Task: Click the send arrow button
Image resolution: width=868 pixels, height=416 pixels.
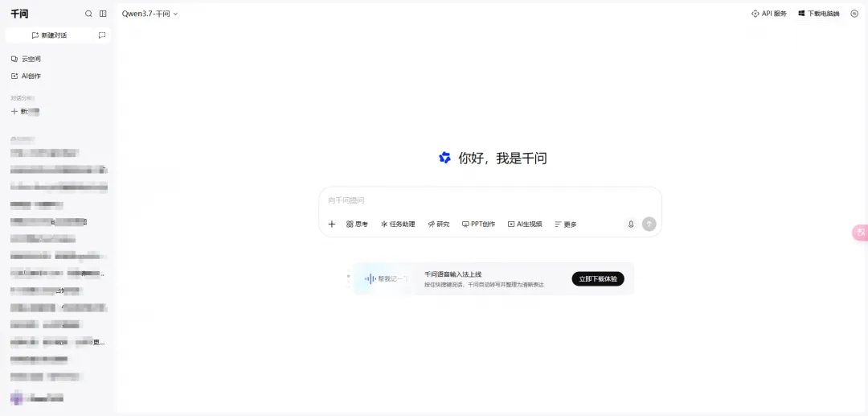Action: pyautogui.click(x=649, y=224)
